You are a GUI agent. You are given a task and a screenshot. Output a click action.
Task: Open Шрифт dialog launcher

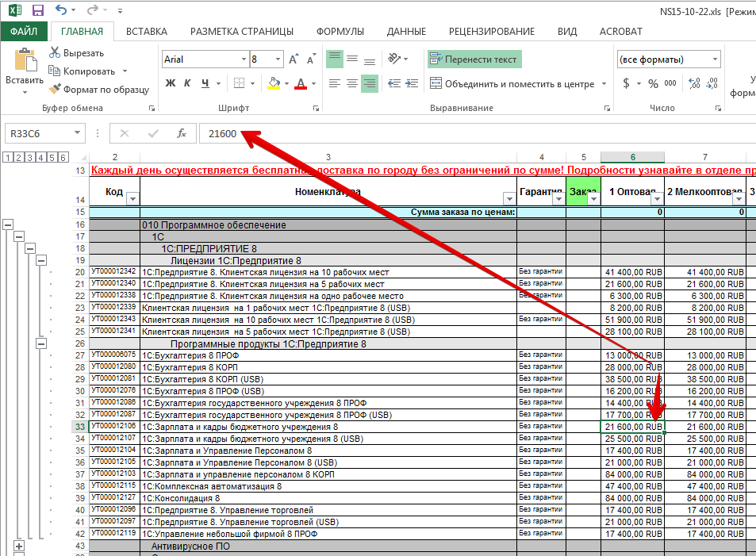tap(317, 109)
